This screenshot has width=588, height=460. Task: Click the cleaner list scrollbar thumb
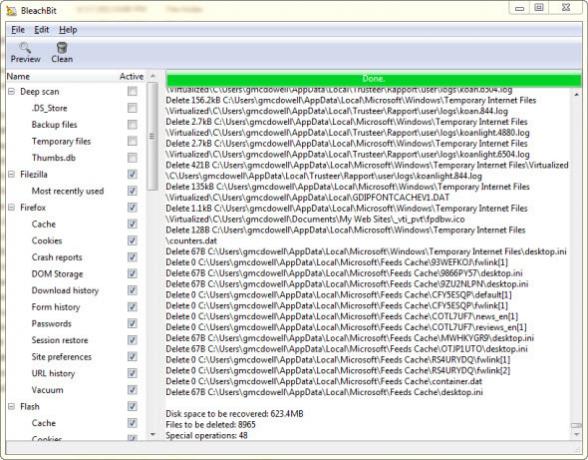(x=152, y=136)
